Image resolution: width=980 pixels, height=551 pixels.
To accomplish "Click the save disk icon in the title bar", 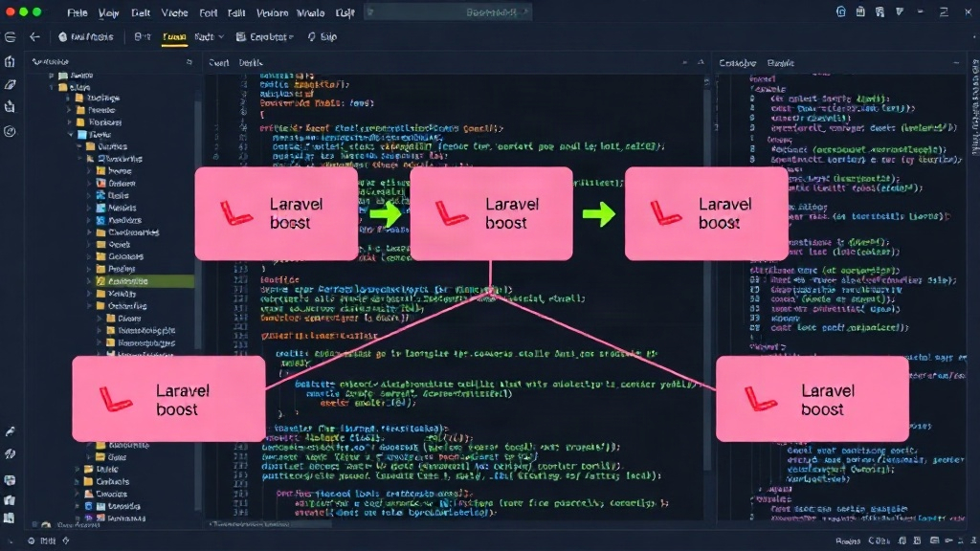I will pos(860,11).
